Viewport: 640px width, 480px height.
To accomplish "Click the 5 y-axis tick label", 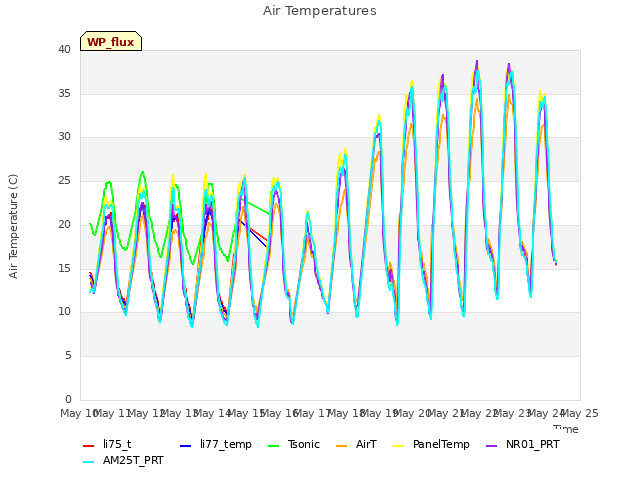I will pyautogui.click(x=68, y=356).
